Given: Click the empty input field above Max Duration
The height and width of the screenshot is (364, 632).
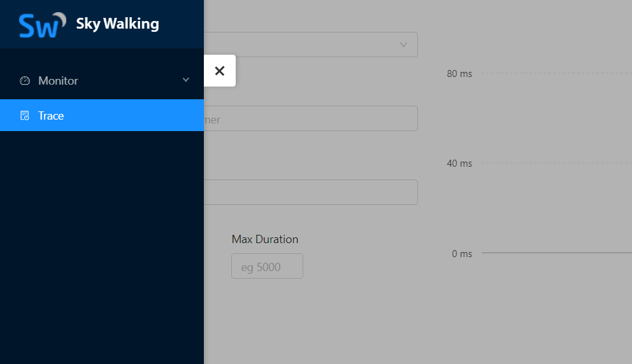Looking at the screenshot, I should (311, 192).
